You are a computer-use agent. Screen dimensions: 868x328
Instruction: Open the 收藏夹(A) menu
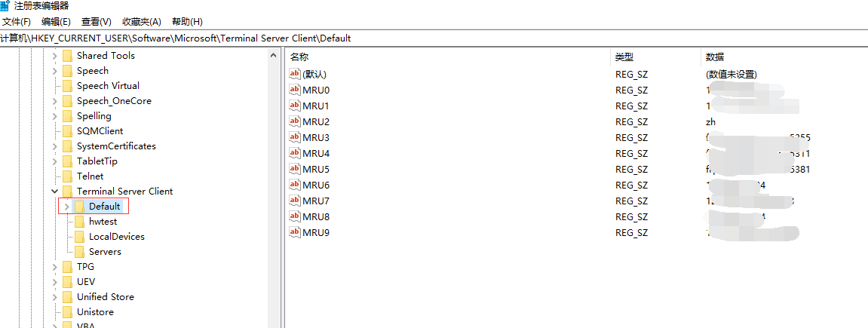pos(142,22)
